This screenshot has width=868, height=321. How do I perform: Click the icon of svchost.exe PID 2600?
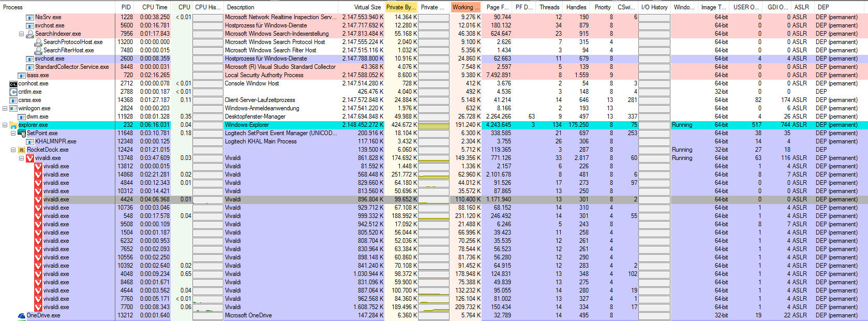(30, 59)
